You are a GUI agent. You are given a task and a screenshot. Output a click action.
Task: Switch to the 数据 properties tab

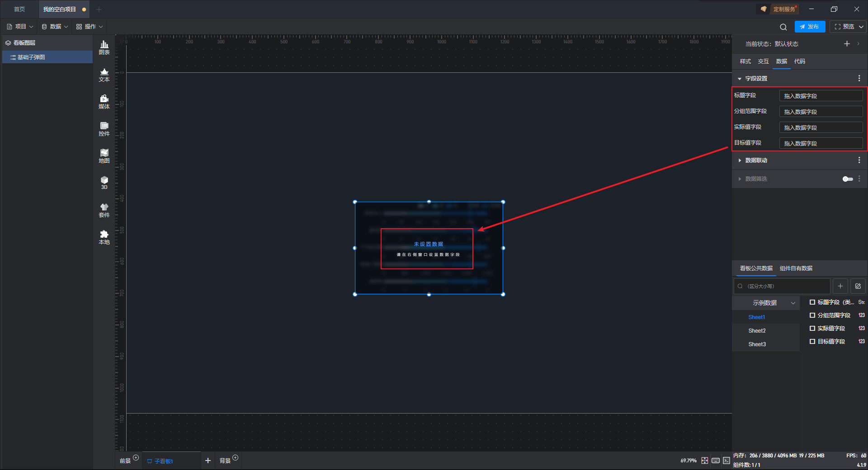coord(782,61)
